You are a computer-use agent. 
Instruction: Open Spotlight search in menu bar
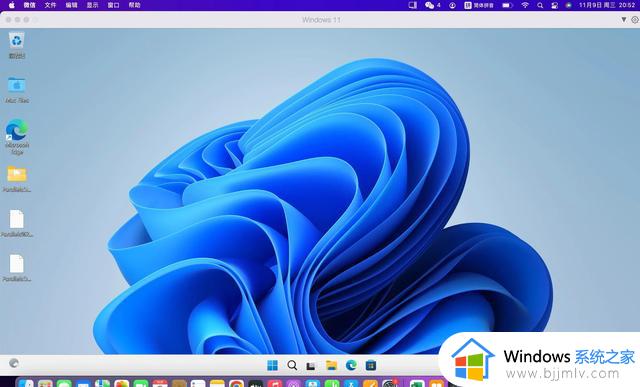(540, 5)
